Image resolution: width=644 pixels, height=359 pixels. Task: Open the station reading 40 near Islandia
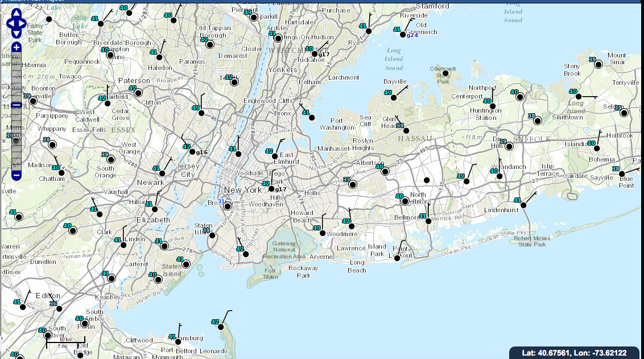[x=597, y=148]
